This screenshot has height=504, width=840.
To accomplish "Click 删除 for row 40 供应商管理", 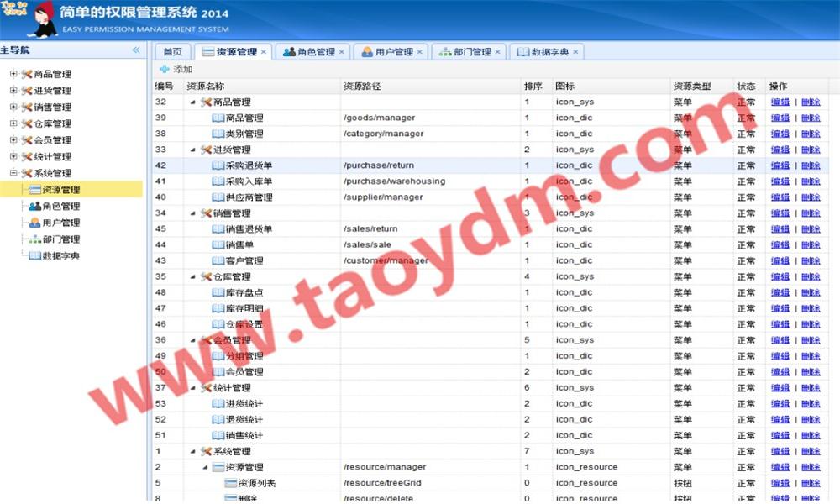I will (x=811, y=197).
